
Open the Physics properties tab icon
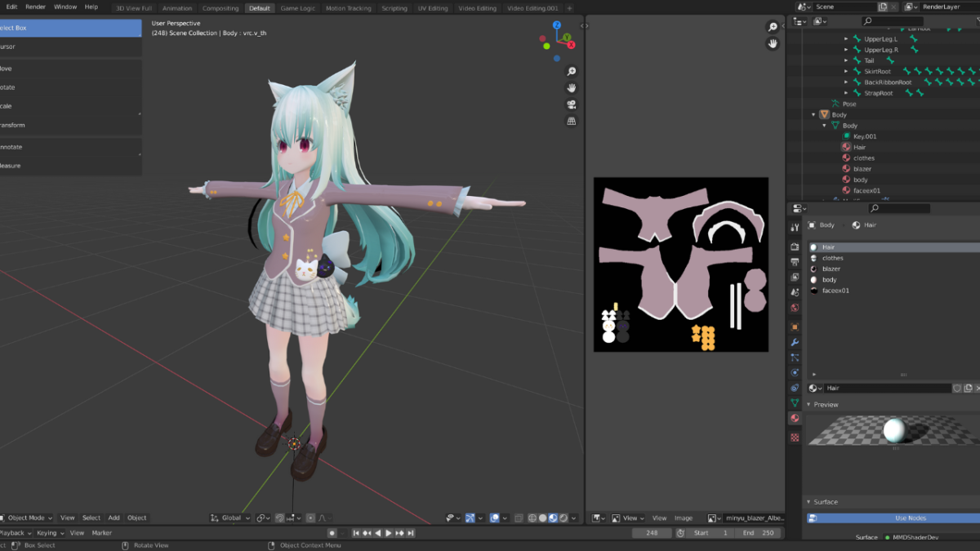click(795, 373)
